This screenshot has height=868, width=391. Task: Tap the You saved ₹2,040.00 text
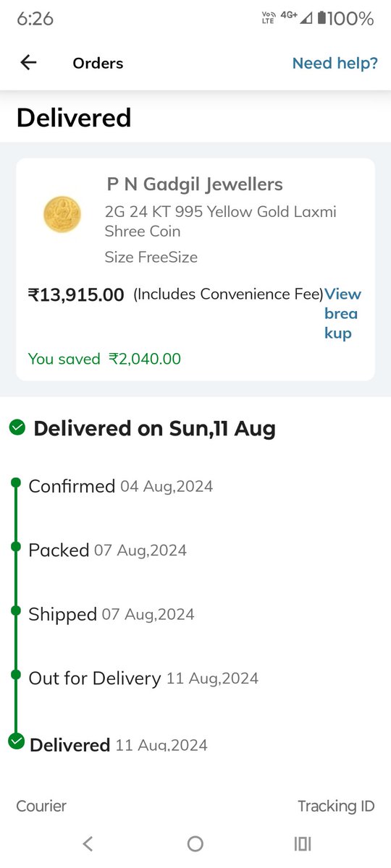tap(104, 359)
